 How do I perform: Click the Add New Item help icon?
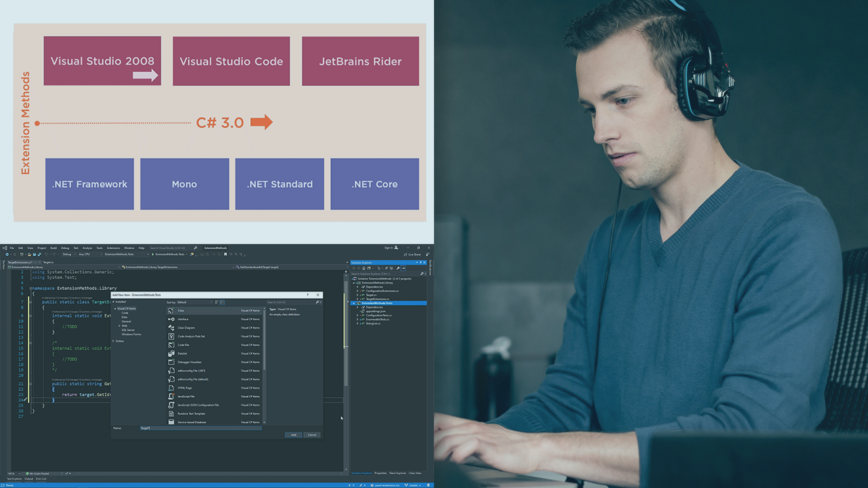[x=307, y=296]
